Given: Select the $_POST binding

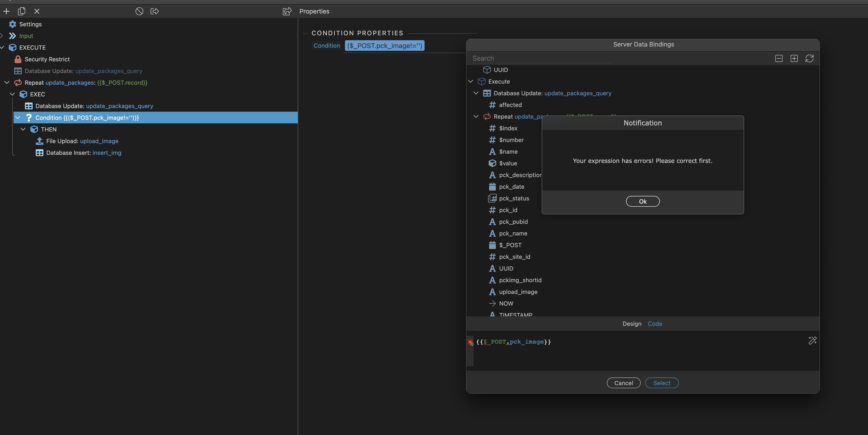Looking at the screenshot, I should tap(510, 245).
